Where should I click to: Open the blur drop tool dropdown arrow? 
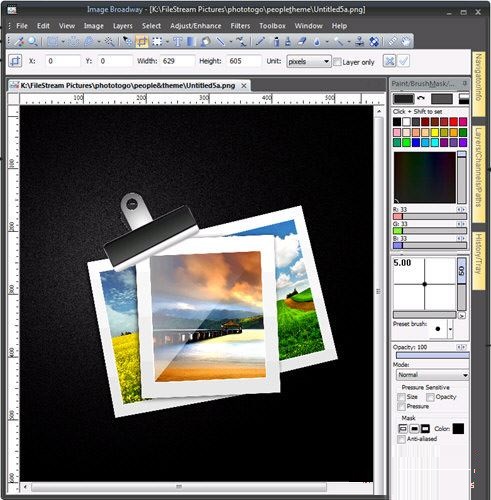coord(327,42)
